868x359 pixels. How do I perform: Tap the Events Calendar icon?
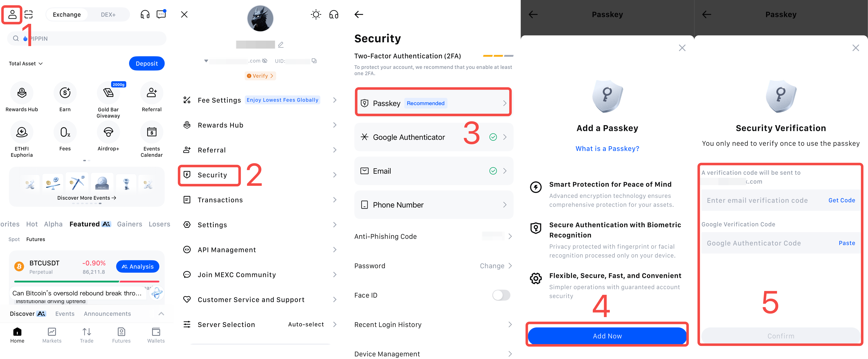(151, 132)
